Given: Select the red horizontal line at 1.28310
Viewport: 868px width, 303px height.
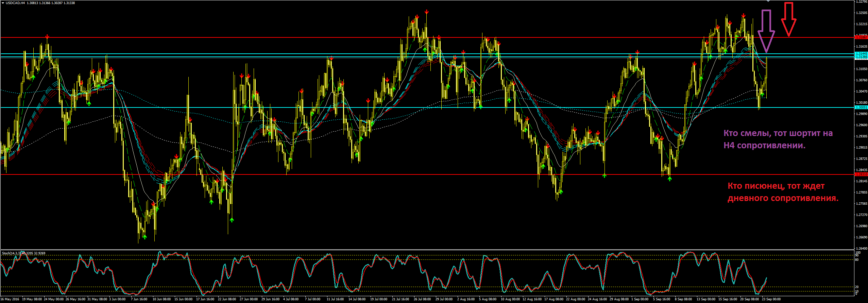Looking at the screenshot, I should click(x=427, y=174).
